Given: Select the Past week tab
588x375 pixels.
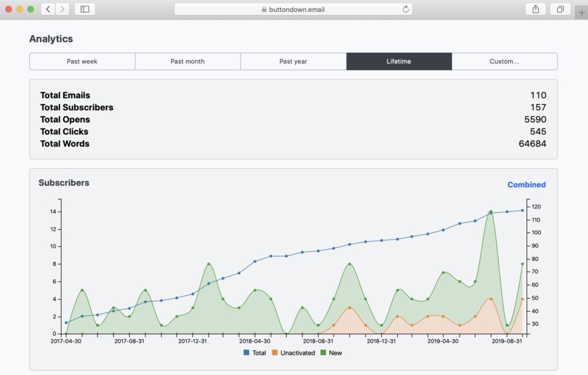Looking at the screenshot, I should coord(82,61).
